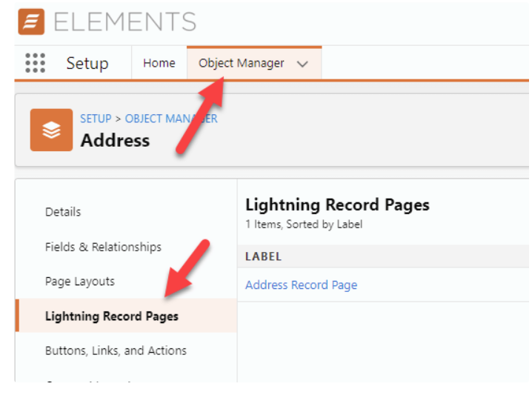Sort by the LABEL column header

click(x=263, y=256)
